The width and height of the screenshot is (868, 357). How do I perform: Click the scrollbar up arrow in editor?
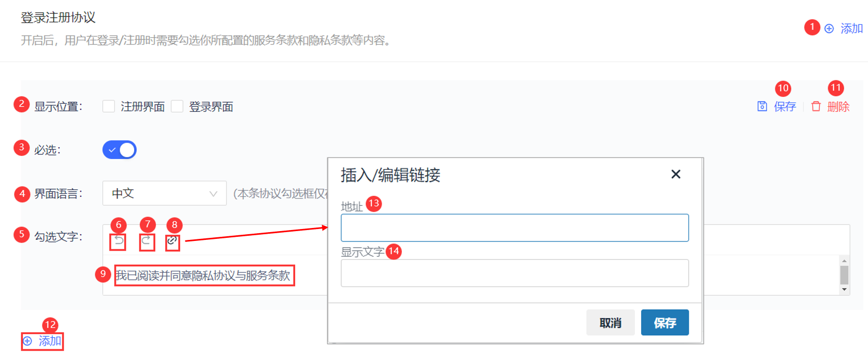tap(844, 261)
